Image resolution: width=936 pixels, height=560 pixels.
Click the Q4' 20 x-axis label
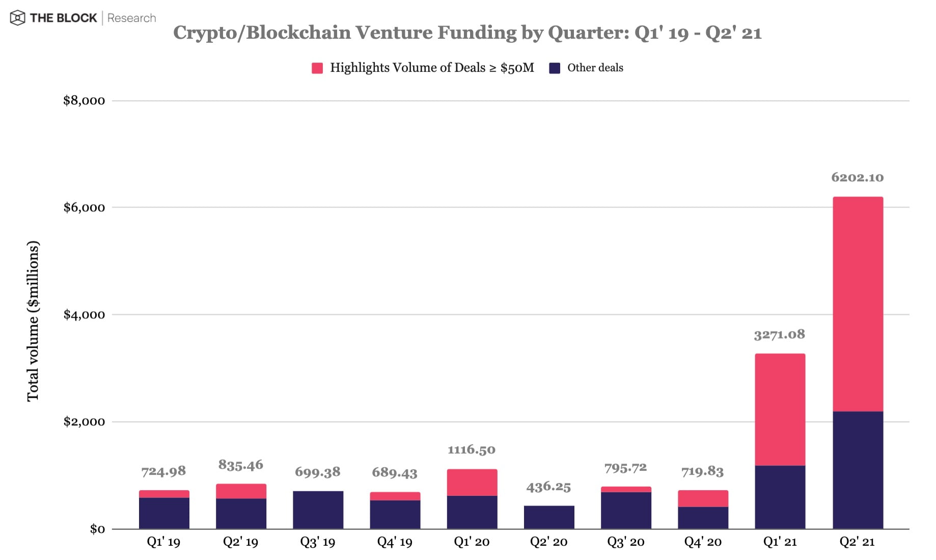point(703,542)
